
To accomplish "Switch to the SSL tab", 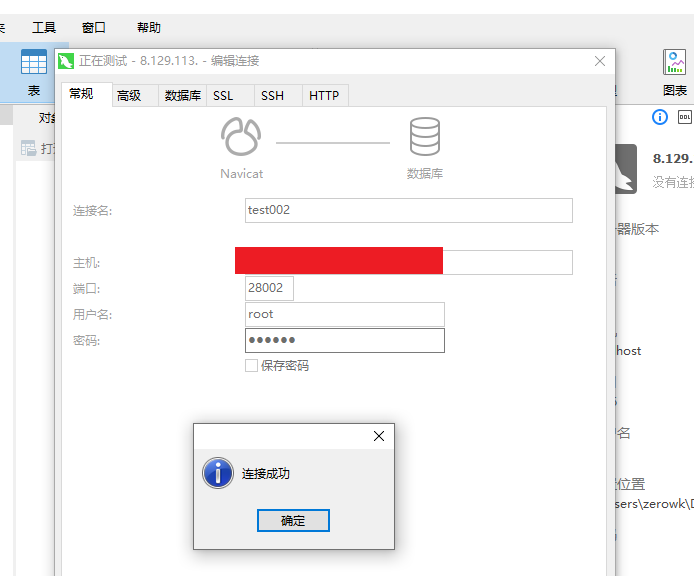I will [230, 95].
